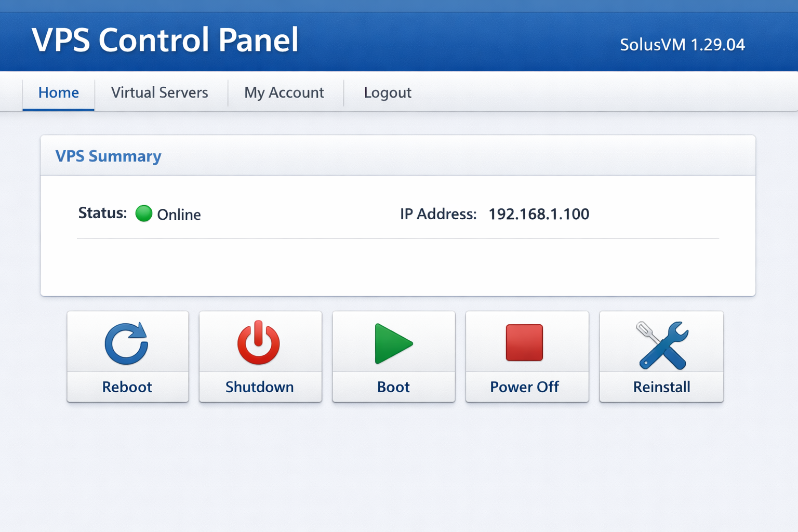The height and width of the screenshot is (532, 798).
Task: Open the Virtual Servers tab
Action: 159,92
